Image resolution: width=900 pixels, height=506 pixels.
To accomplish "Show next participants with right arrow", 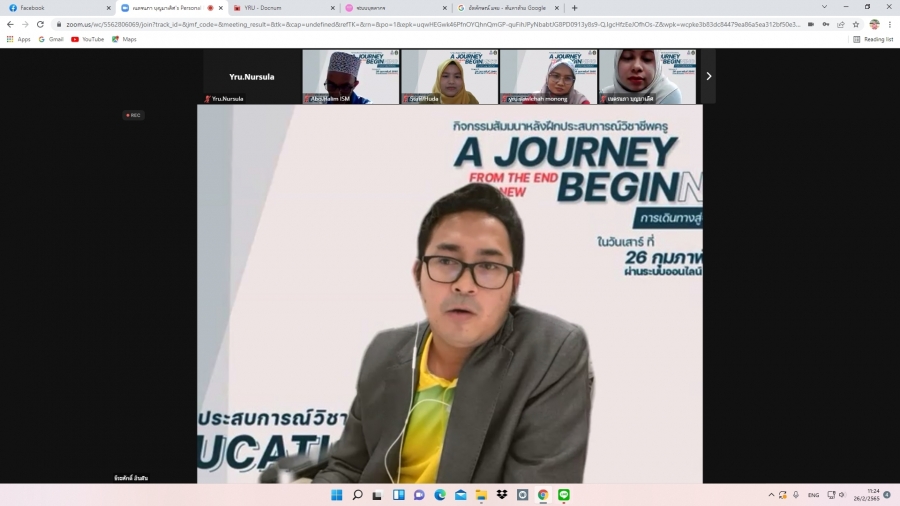I will tap(708, 76).
